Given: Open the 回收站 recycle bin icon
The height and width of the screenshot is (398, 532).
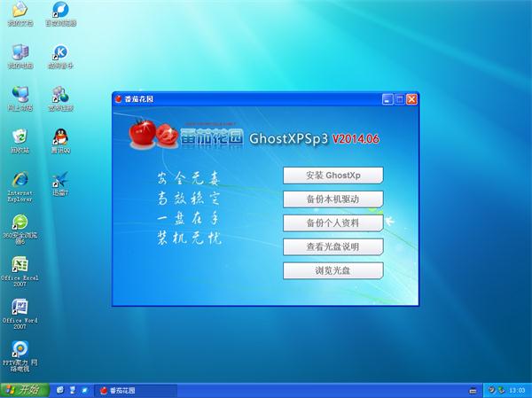Looking at the screenshot, I should (x=20, y=137).
